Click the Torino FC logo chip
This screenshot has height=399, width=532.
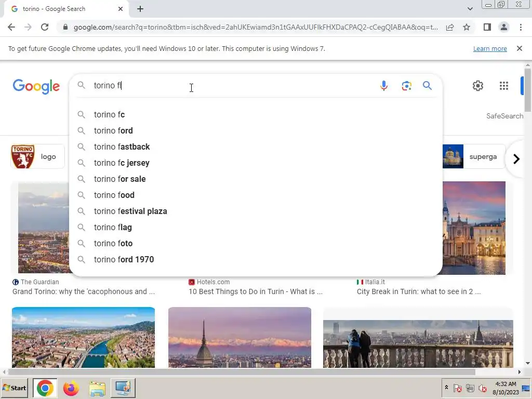point(37,156)
